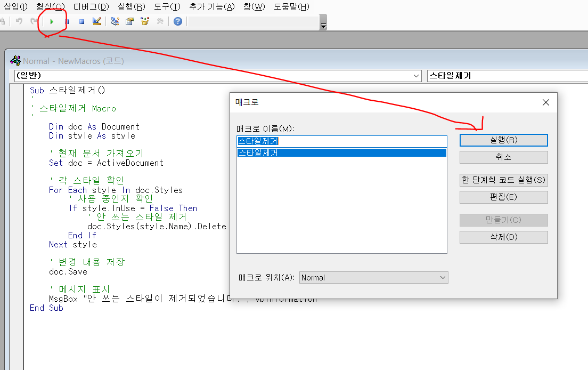Open the 실행(R) menu
The image size is (588, 370).
(131, 7)
